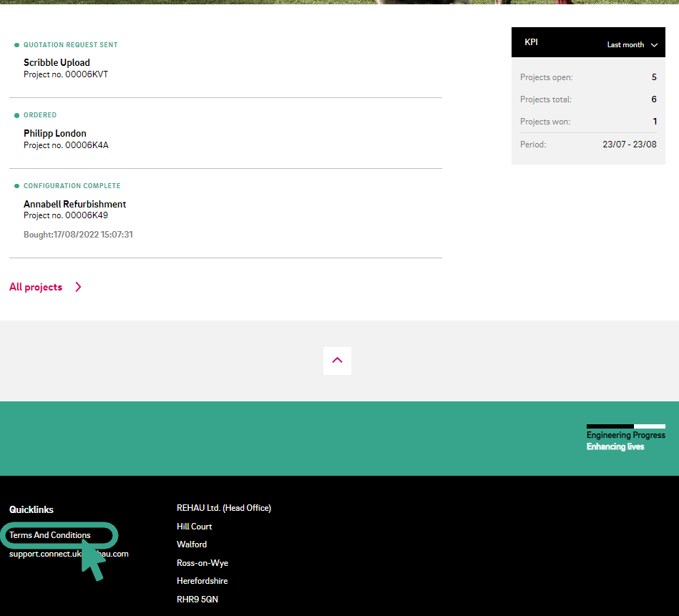Click the Hill Court address line
Image resolution: width=679 pixels, height=616 pixels.
[195, 527]
